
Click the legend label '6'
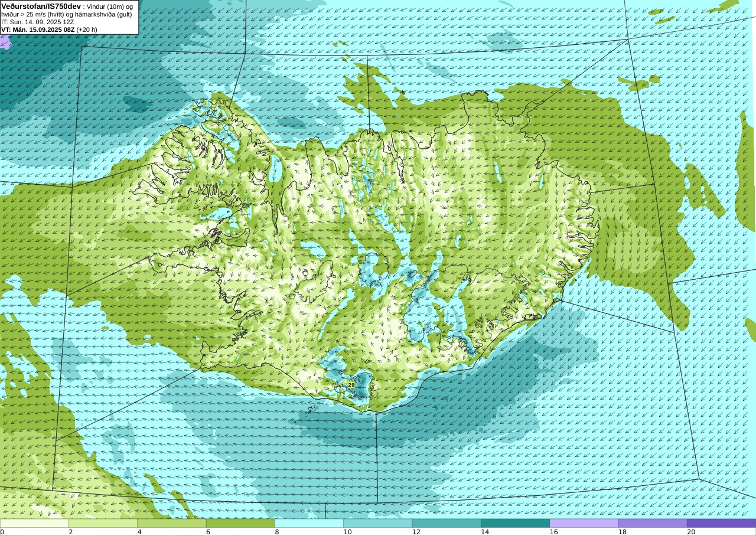click(x=208, y=532)
